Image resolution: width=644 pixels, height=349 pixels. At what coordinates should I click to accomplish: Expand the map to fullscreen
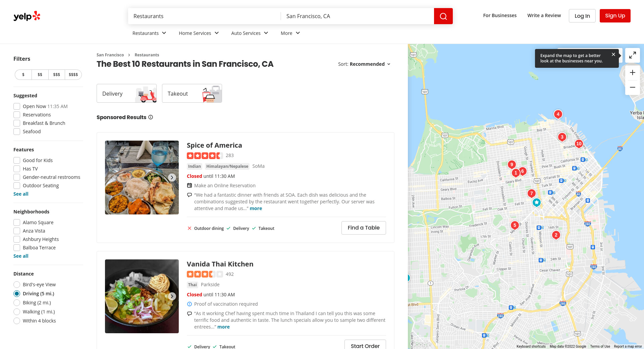(633, 55)
